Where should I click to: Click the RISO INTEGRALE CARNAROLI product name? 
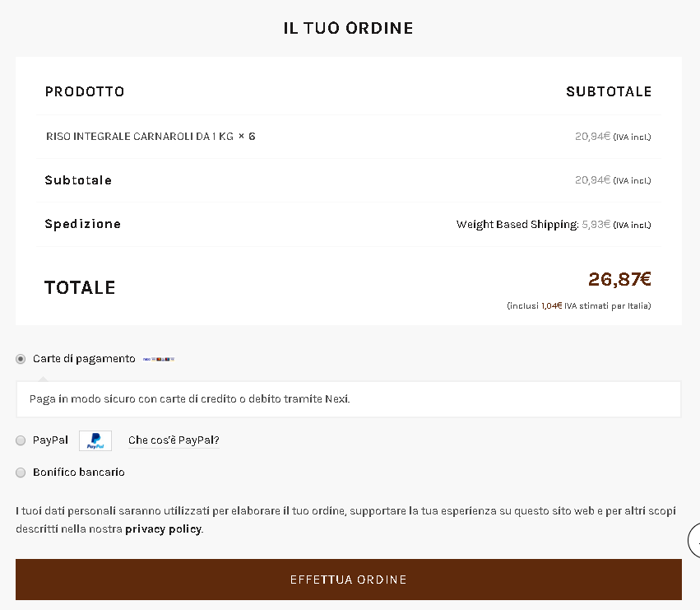140,137
